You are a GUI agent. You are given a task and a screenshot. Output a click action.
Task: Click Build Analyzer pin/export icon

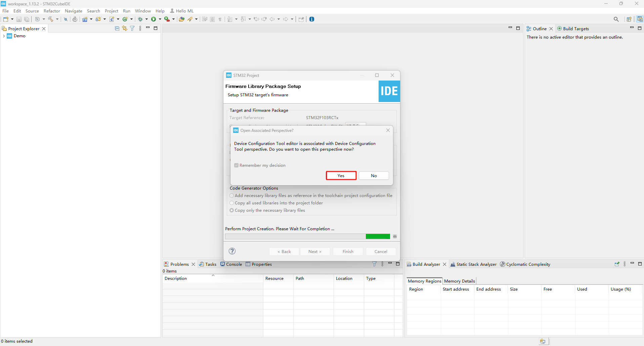click(x=617, y=264)
